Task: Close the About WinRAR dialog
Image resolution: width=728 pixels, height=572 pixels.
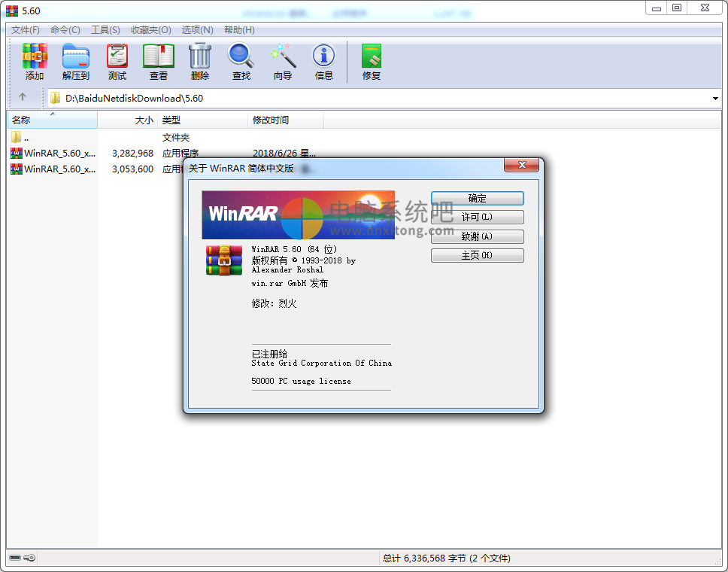Action: click(522, 165)
